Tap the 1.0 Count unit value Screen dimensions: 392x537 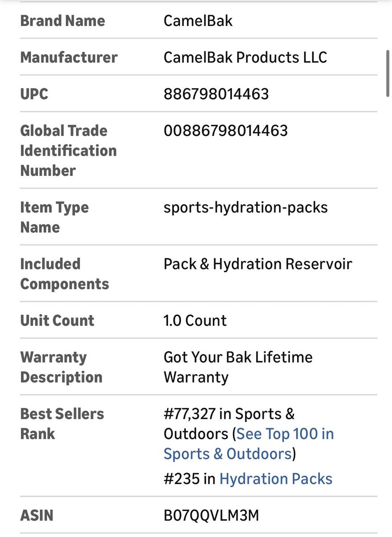[x=195, y=320]
